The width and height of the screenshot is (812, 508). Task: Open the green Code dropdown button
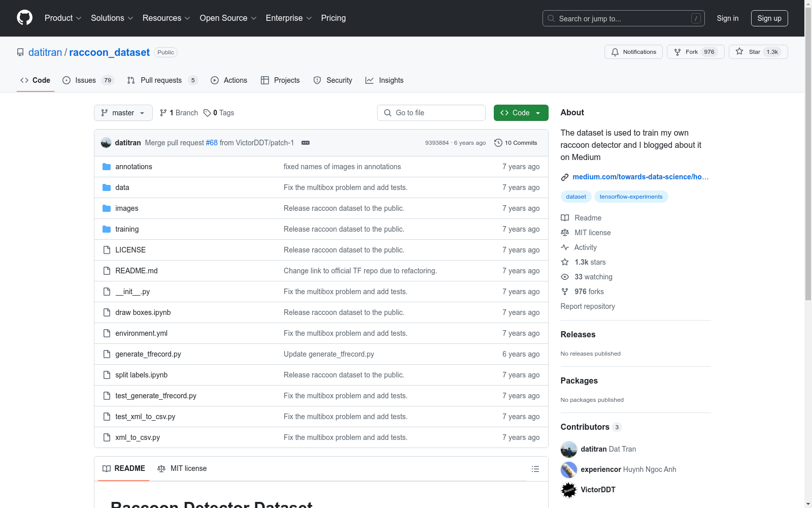point(521,113)
